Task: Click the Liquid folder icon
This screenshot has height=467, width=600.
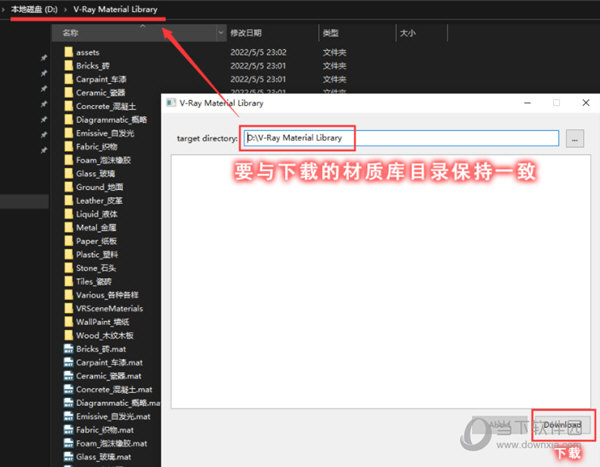Action: [x=68, y=214]
